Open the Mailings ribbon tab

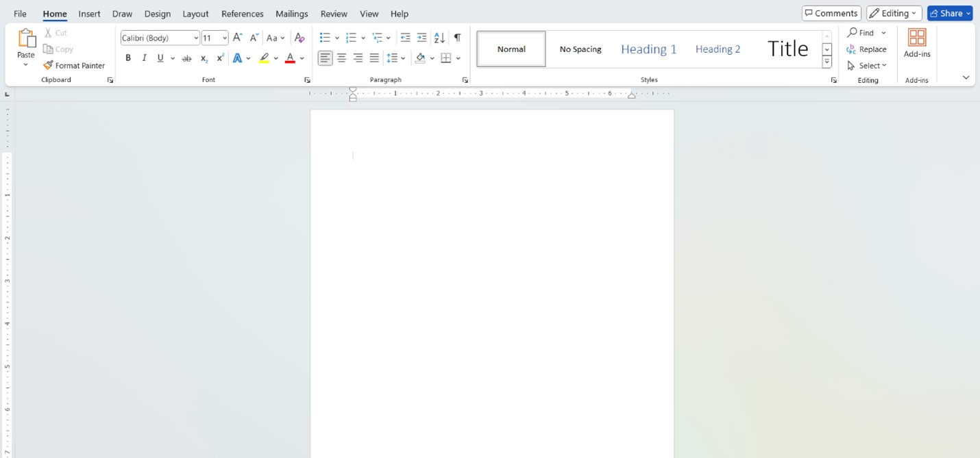tap(291, 13)
